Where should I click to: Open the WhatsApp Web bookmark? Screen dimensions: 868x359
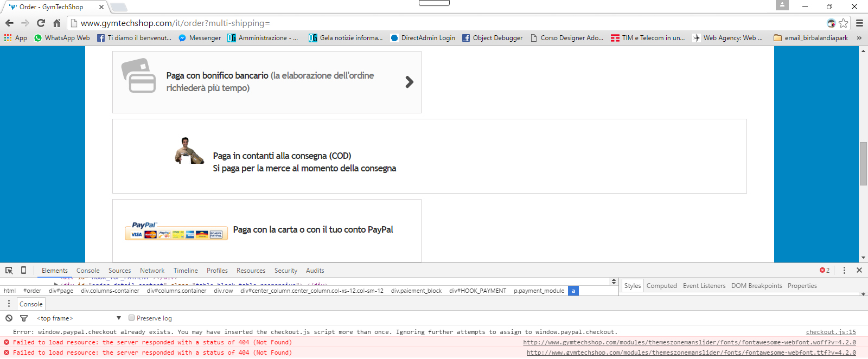62,38
